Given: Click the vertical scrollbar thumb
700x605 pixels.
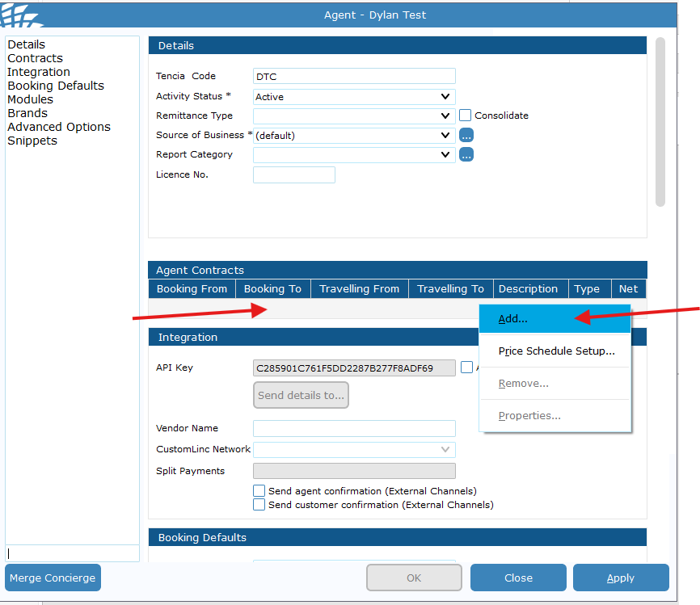Looking at the screenshot, I should (660, 121).
